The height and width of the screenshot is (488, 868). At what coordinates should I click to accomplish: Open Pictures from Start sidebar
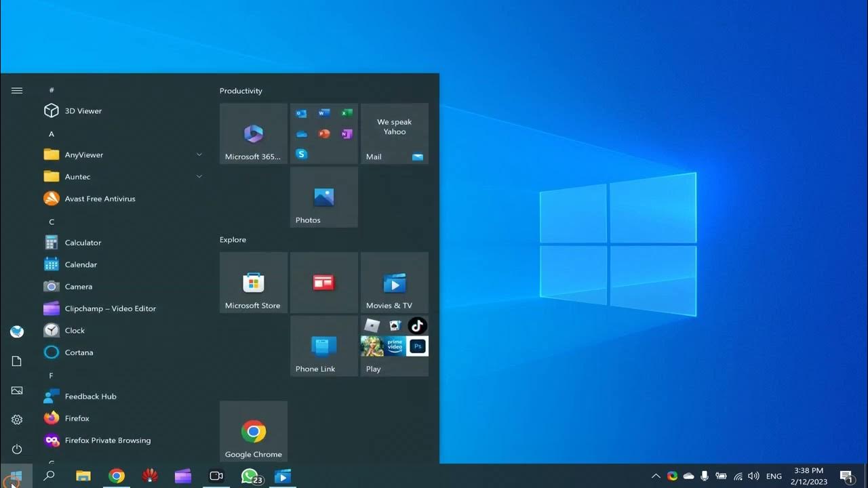click(17, 391)
